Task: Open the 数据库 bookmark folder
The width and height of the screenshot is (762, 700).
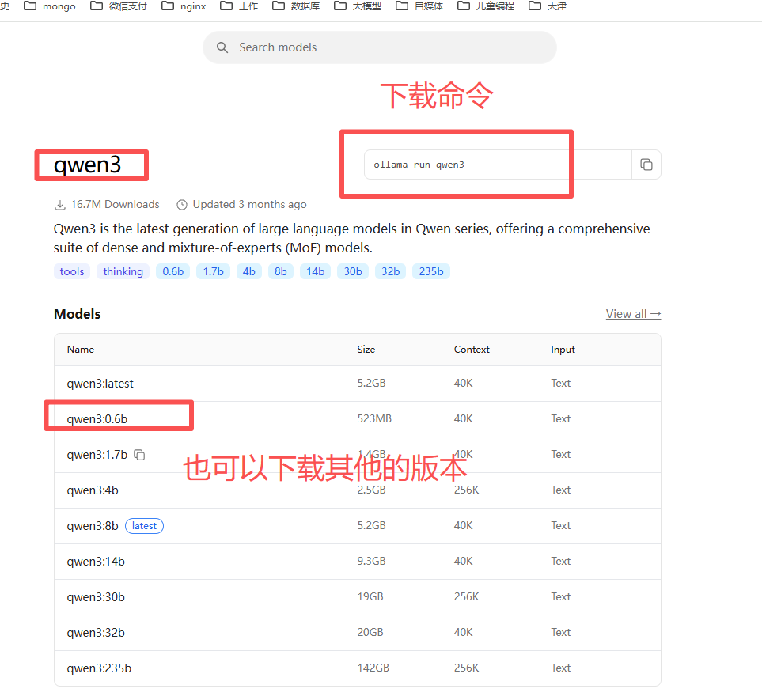Action: [x=296, y=6]
